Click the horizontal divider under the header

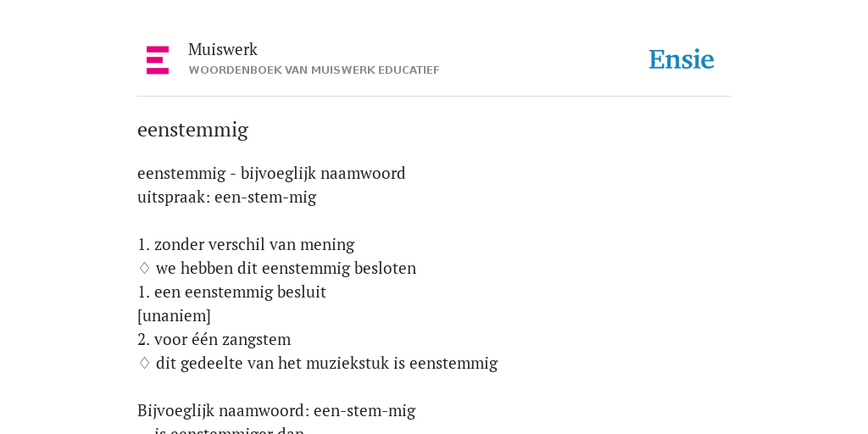tap(434, 97)
